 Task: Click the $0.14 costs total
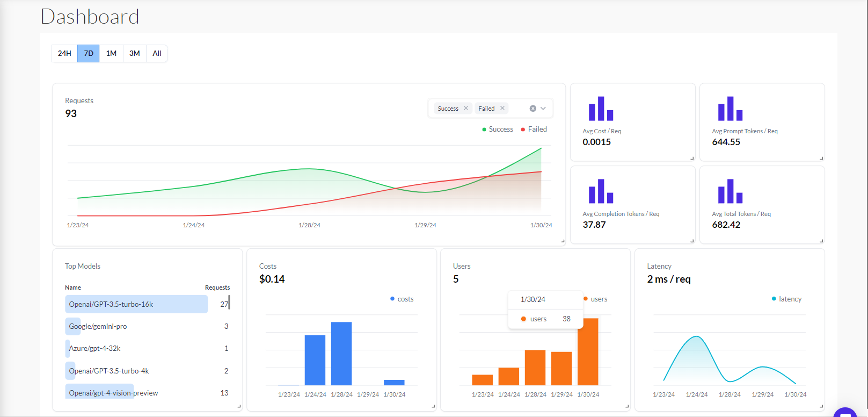coord(272,279)
